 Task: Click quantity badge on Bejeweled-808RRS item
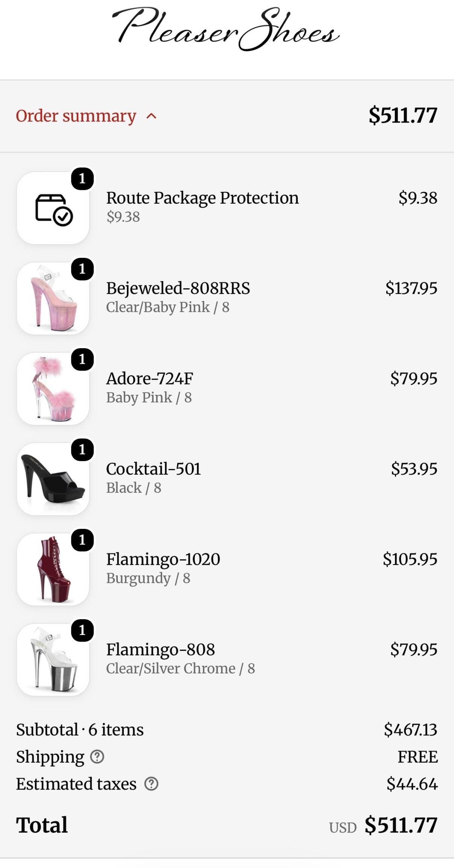82,269
